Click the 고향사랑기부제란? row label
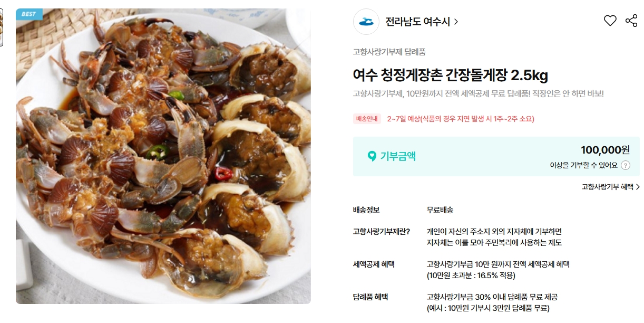This screenshot has height=323, width=644. coord(382,232)
